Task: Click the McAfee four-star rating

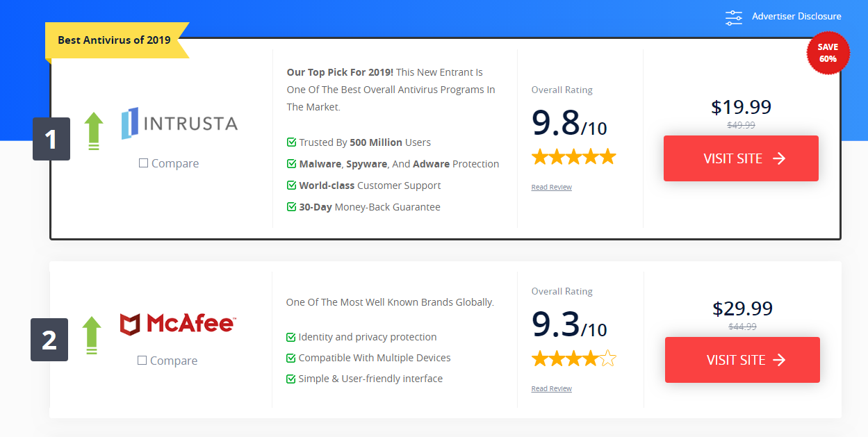Action: 573,359
